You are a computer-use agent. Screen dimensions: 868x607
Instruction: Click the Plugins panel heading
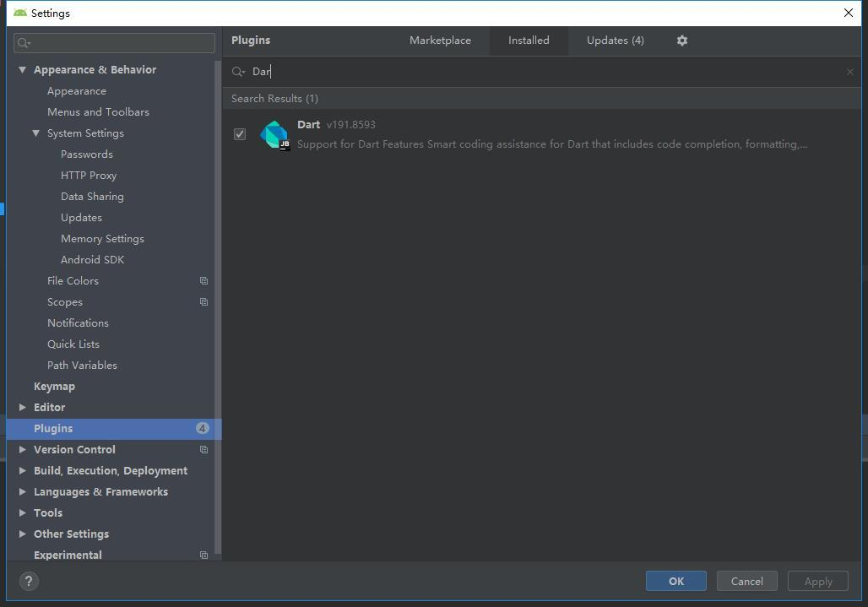tap(251, 41)
